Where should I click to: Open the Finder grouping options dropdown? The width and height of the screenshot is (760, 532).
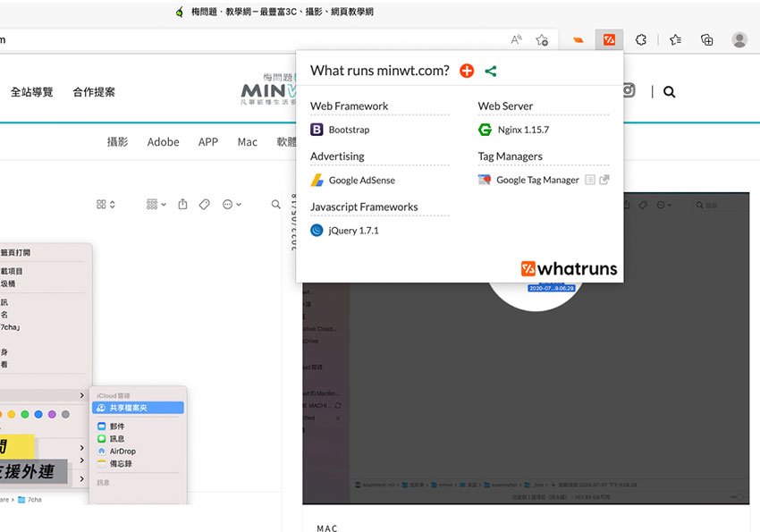coord(156,205)
